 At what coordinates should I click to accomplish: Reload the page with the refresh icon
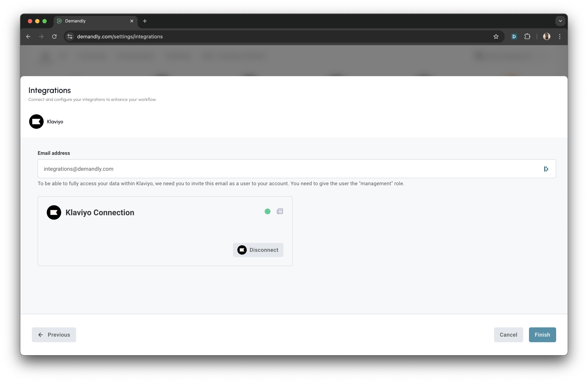pos(55,36)
